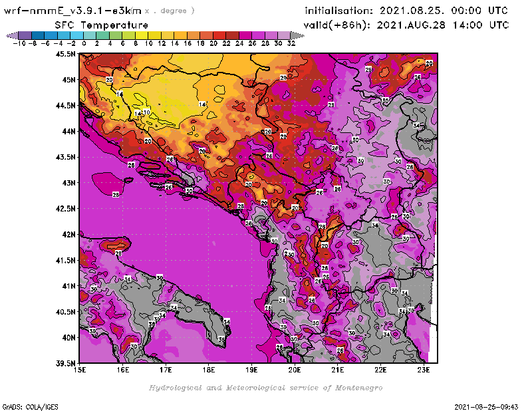The height and width of the screenshot is (411, 532).
Task: Click the '19E' longitude axis label
Action: [x=252, y=370]
